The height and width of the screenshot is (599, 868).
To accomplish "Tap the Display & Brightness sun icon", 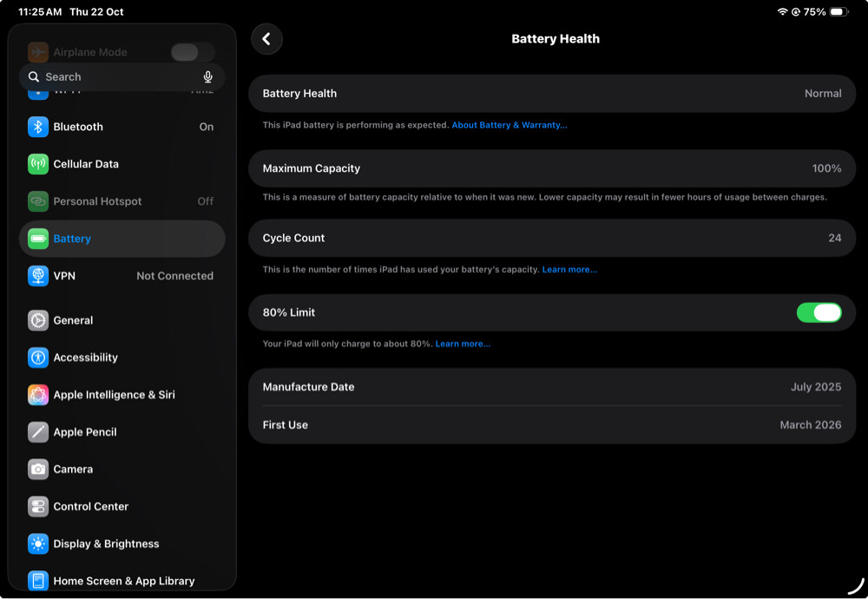I will click(x=38, y=543).
